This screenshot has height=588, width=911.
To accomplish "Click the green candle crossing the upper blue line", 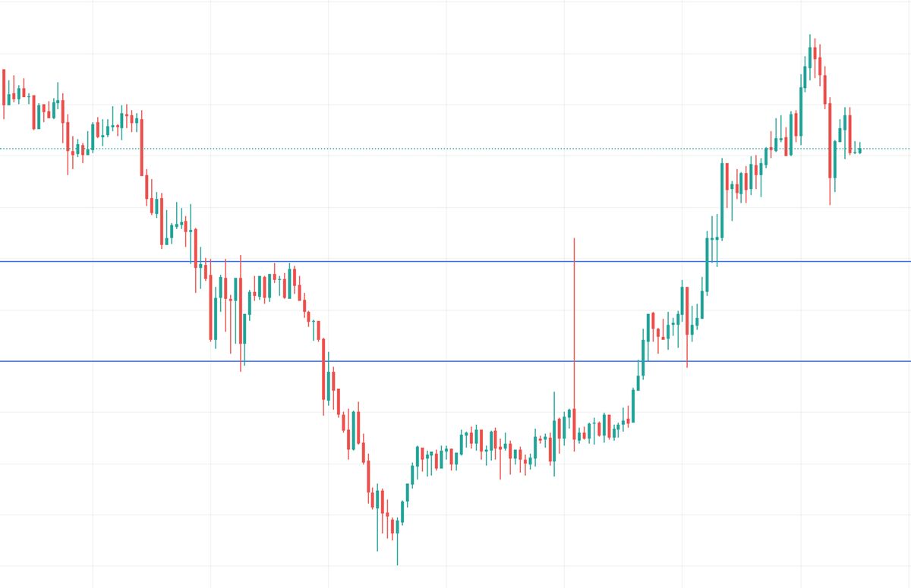I will pos(708,264).
